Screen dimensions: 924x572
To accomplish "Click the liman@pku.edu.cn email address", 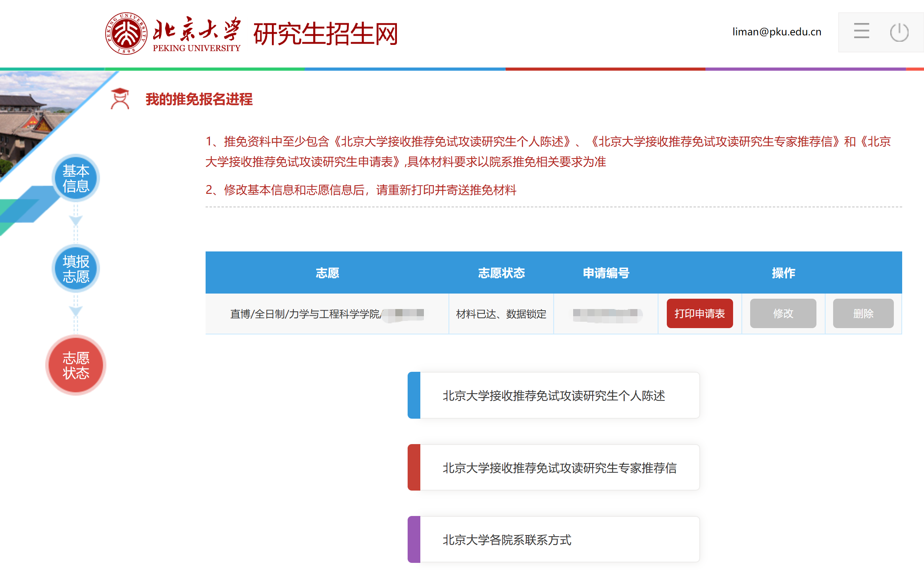I will [777, 32].
